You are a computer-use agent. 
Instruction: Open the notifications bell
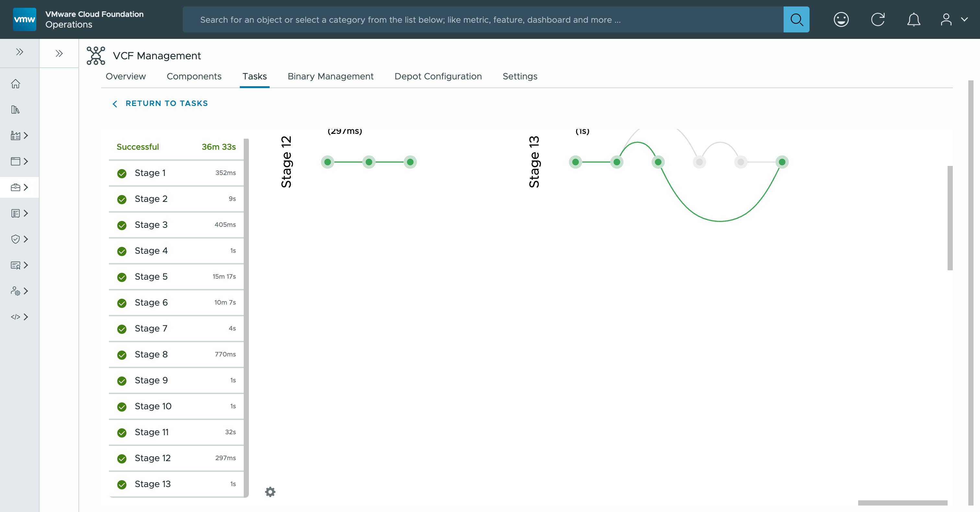(914, 19)
